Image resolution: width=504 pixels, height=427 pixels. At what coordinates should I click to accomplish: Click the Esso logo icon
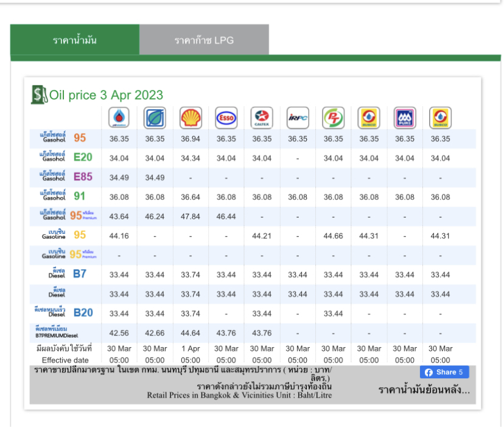226,118
